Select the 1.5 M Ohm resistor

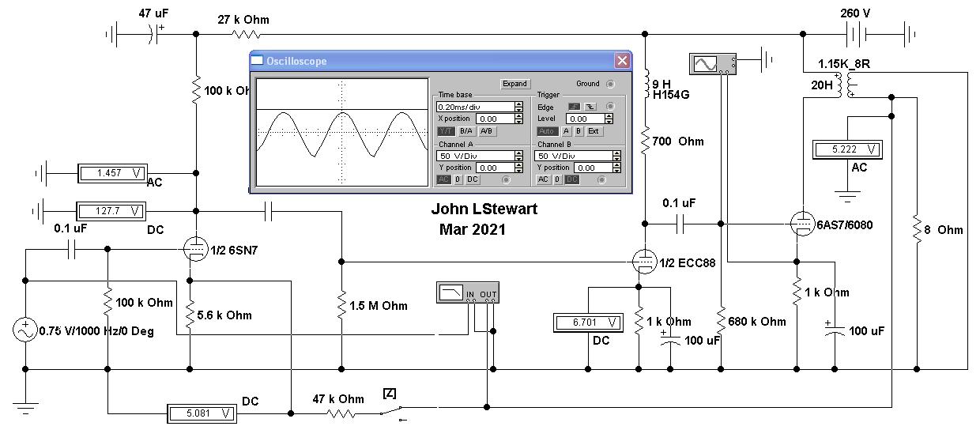[x=341, y=305]
